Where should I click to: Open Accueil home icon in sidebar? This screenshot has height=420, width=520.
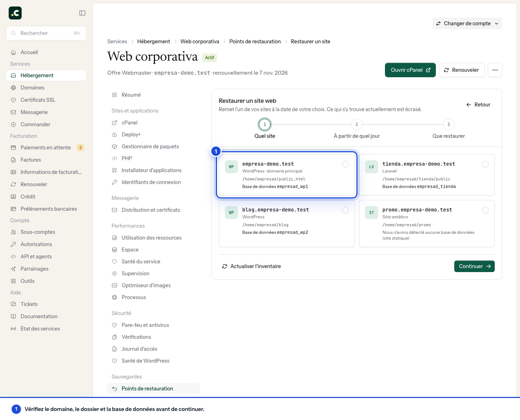13,52
